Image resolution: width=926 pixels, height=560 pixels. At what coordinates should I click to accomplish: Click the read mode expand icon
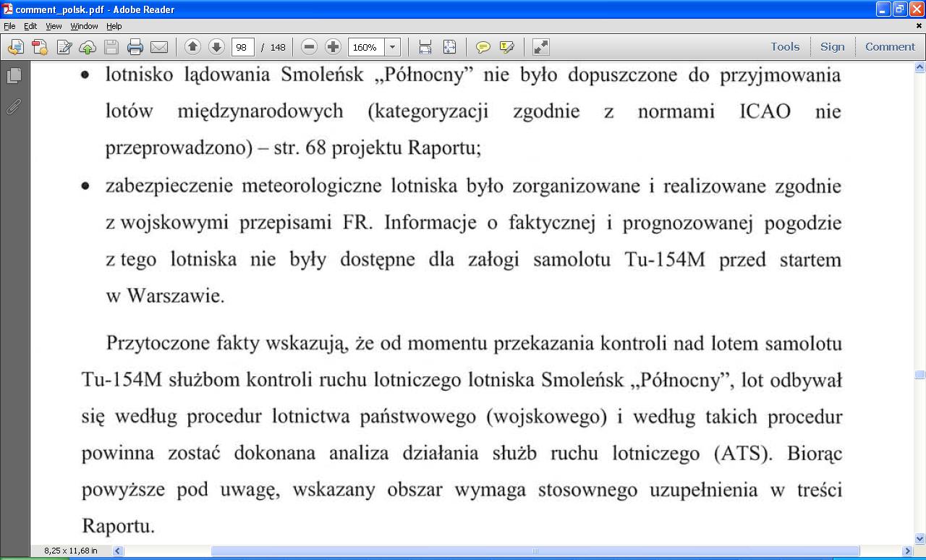pyautogui.click(x=540, y=47)
